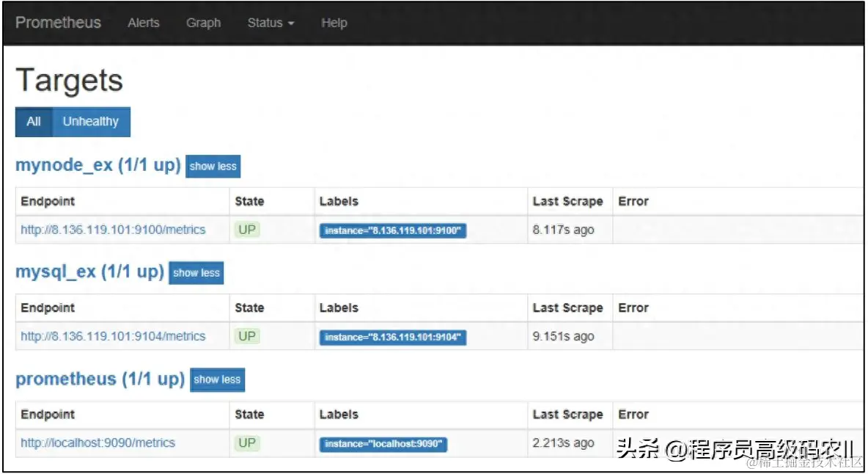Viewport: 868px width, 474px height.
Task: Open the mysql_ex (1/1 up) heading link
Action: pos(89,272)
